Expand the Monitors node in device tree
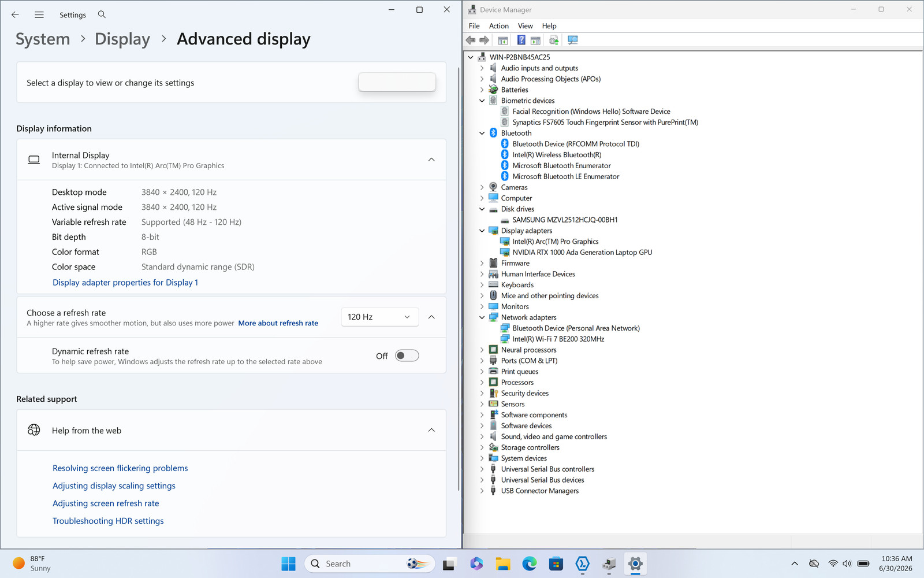 point(482,306)
